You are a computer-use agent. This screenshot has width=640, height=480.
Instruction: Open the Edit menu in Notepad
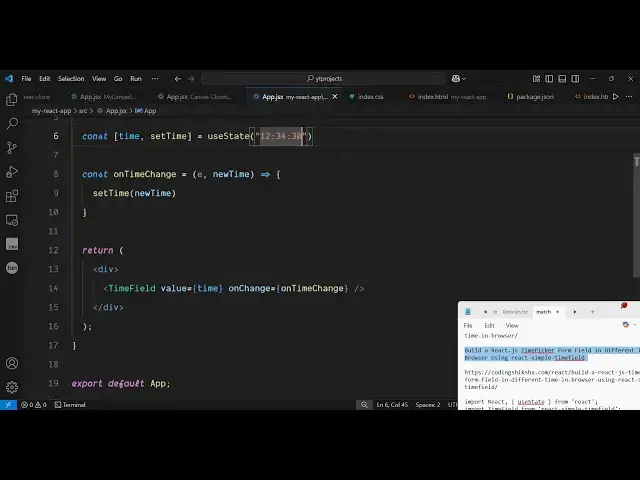pos(489,325)
